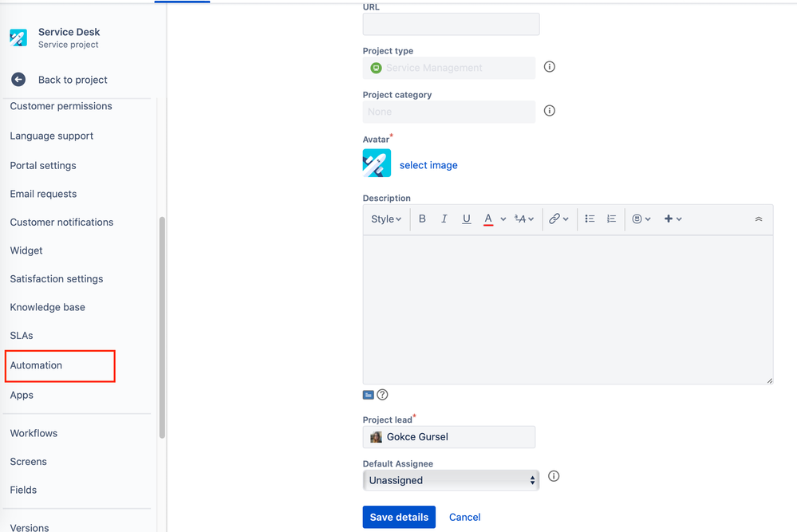Show info for Project category field

tap(550, 110)
